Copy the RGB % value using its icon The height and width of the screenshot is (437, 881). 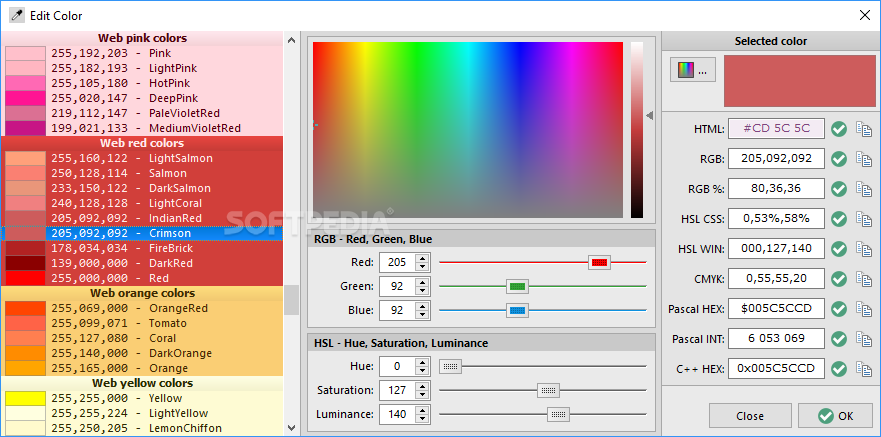pos(863,189)
